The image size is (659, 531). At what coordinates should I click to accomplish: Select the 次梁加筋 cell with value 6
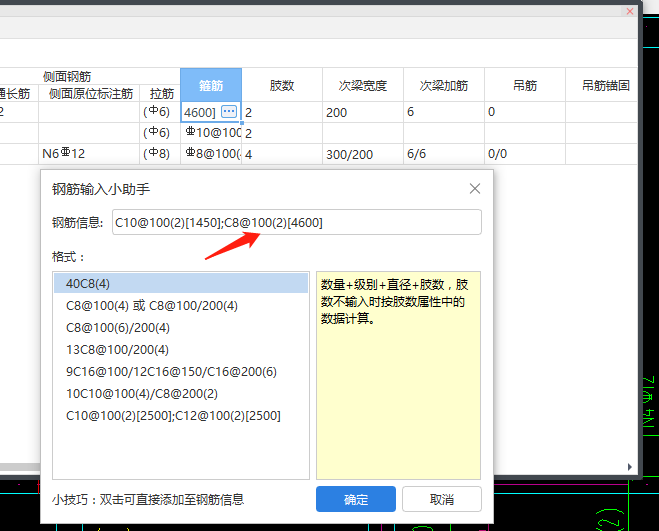(444, 112)
